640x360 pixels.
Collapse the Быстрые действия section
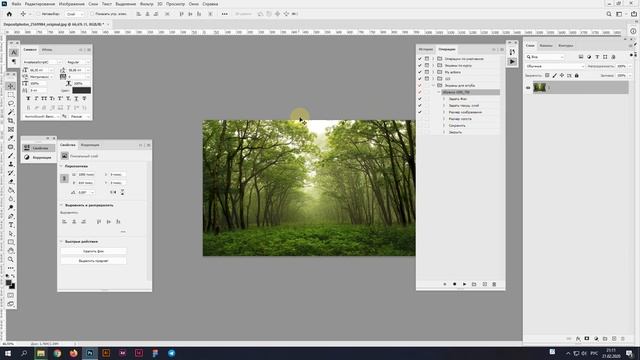[x=62, y=242]
